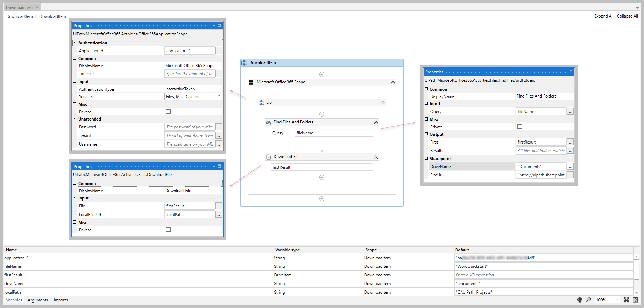Image resolution: width=644 pixels, height=308 pixels.
Task: Click the Download File activity icon
Action: pos(269,157)
